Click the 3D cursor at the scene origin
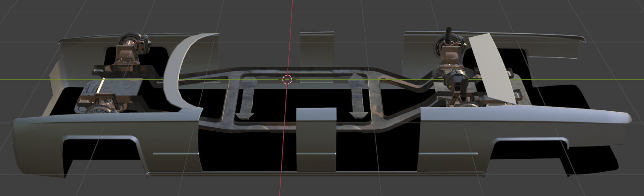The image size is (644, 196). pos(287,80)
